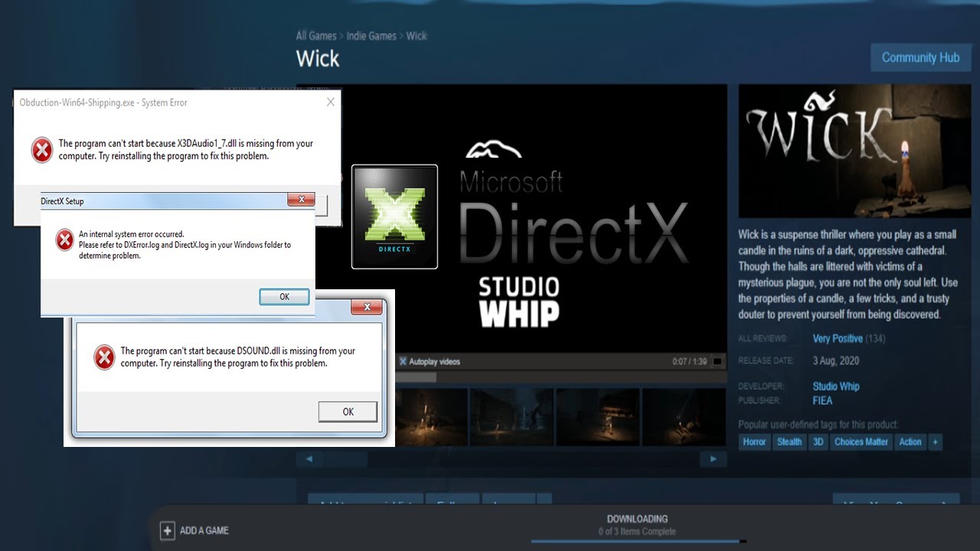Close the DSOUND.dll error dialog
980x551 pixels.
point(367,307)
